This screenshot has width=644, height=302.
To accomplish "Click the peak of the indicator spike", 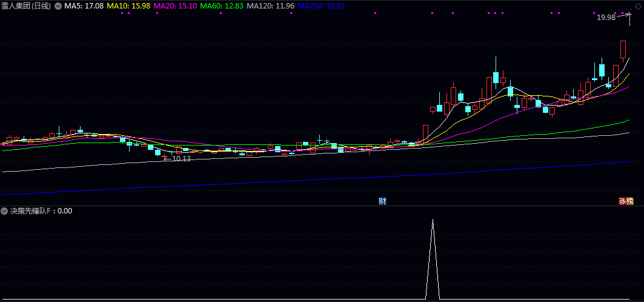I will click(x=433, y=220).
